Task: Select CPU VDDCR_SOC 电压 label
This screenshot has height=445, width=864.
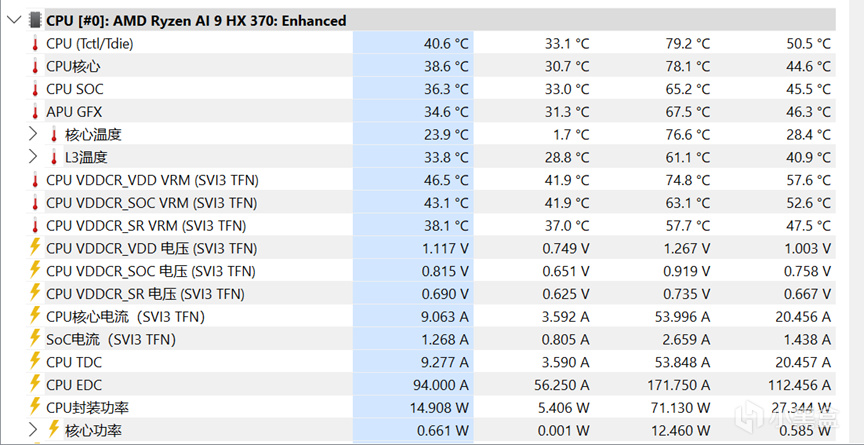Action: 151,272
